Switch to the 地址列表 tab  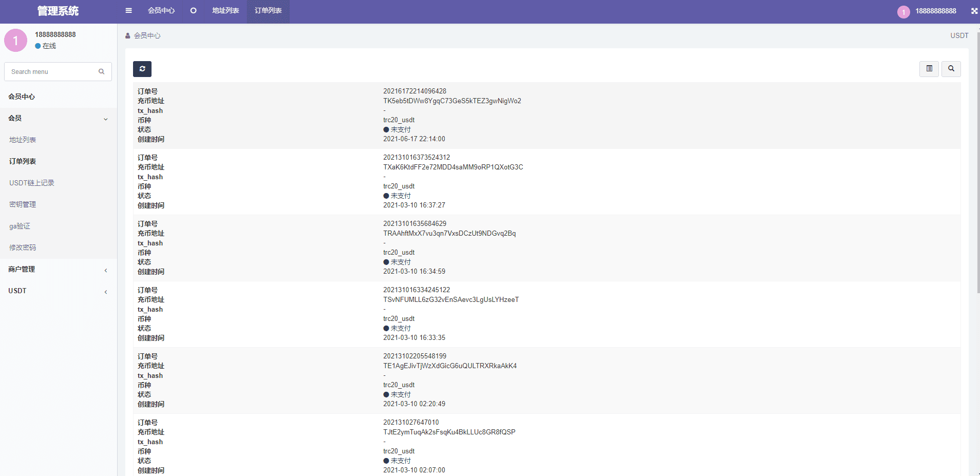(225, 11)
